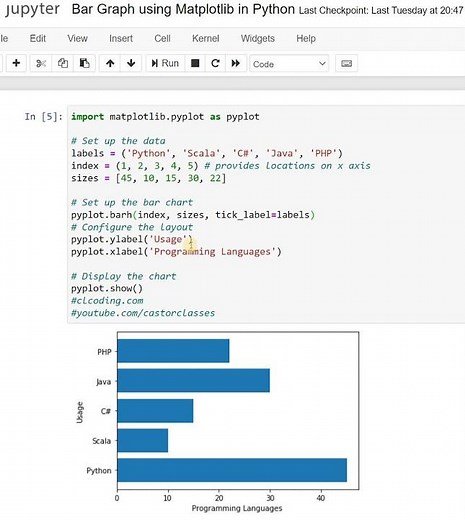This screenshot has height=520, width=465.
Task: Click the PHP bar in chart
Action: point(173,351)
